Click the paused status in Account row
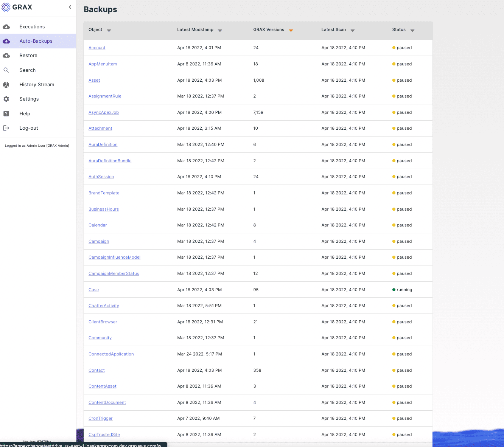The height and width of the screenshot is (447, 504). pyautogui.click(x=402, y=48)
